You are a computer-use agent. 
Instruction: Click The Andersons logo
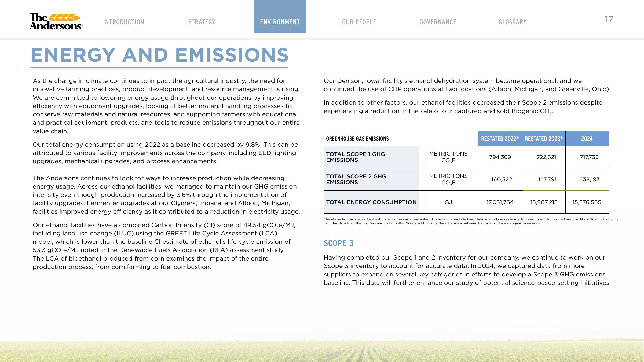click(56, 21)
